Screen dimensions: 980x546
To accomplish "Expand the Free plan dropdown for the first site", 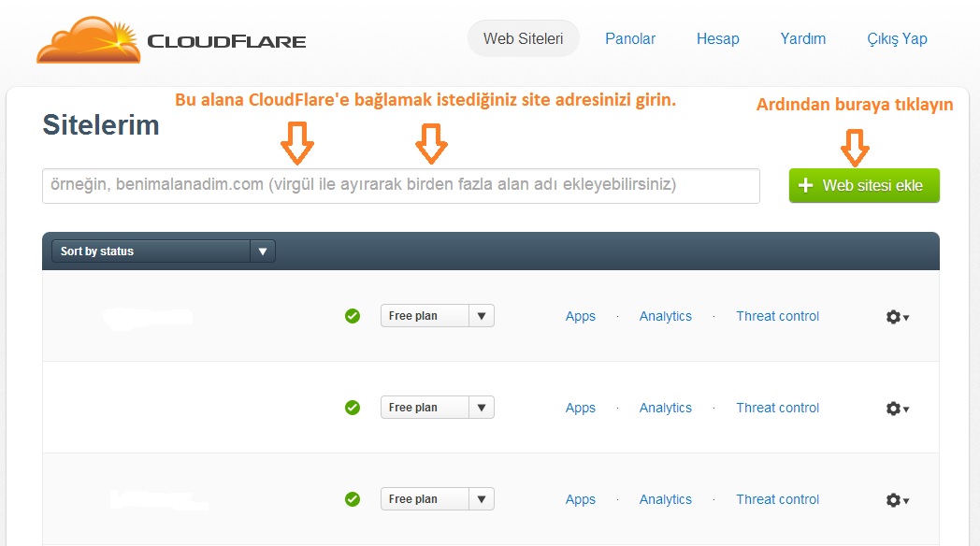I will (x=481, y=315).
